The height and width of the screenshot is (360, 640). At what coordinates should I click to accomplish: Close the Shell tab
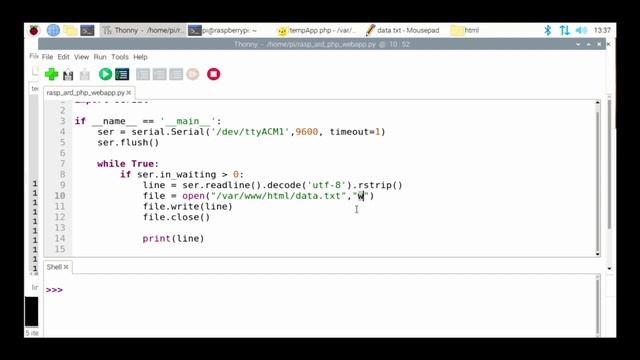coord(66,267)
